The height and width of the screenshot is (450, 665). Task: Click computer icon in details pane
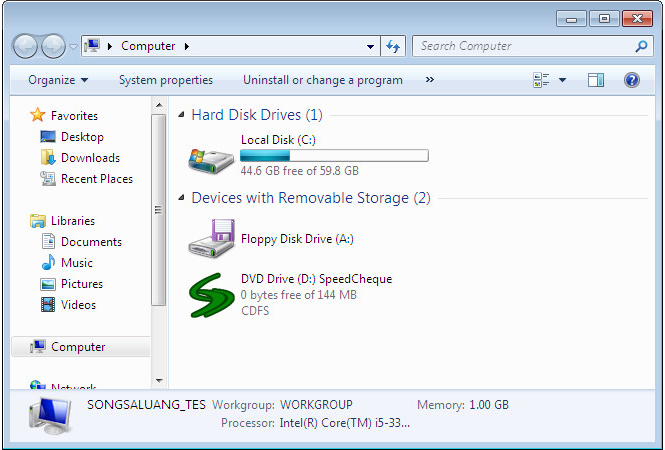50,416
